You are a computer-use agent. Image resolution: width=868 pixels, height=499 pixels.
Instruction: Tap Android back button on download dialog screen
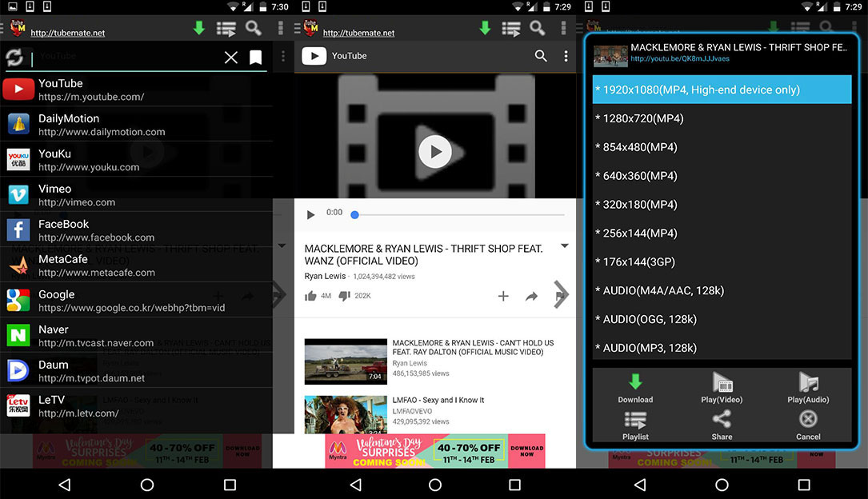click(641, 485)
